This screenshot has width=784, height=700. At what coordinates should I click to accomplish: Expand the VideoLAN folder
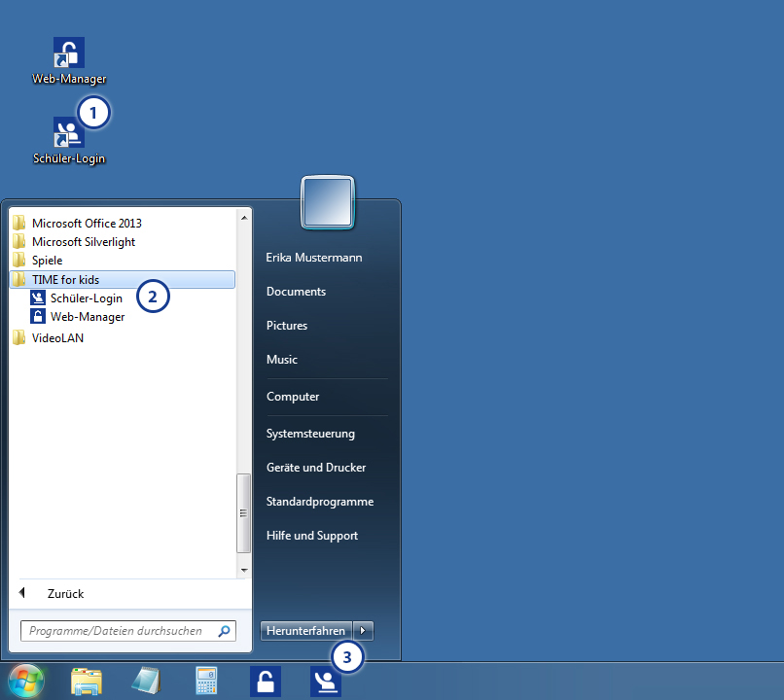57,338
